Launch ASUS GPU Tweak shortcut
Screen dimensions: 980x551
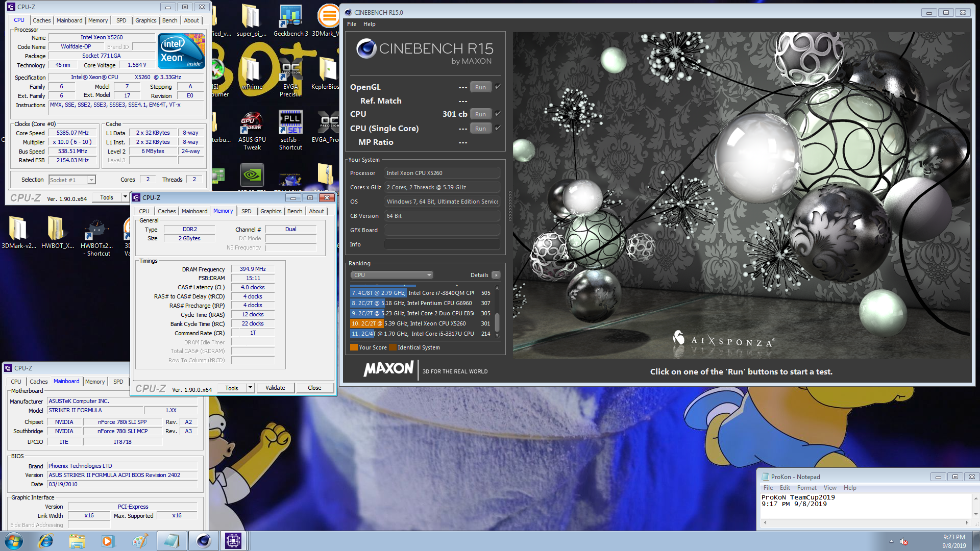coord(252,131)
